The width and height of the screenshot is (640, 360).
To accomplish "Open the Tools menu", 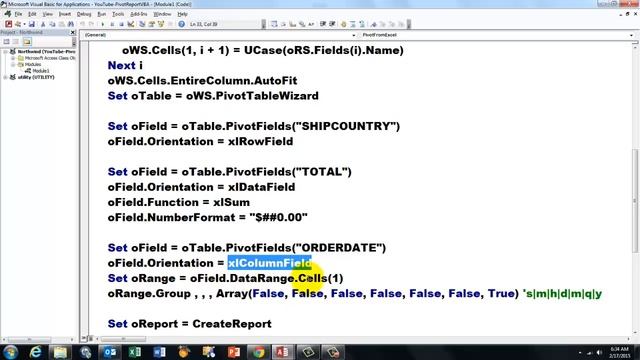I will 118,14.
